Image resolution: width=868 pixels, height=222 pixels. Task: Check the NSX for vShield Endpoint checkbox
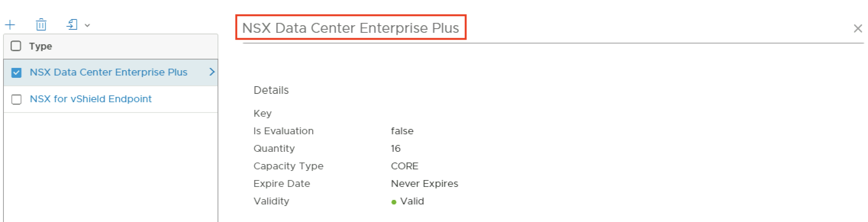click(x=16, y=100)
